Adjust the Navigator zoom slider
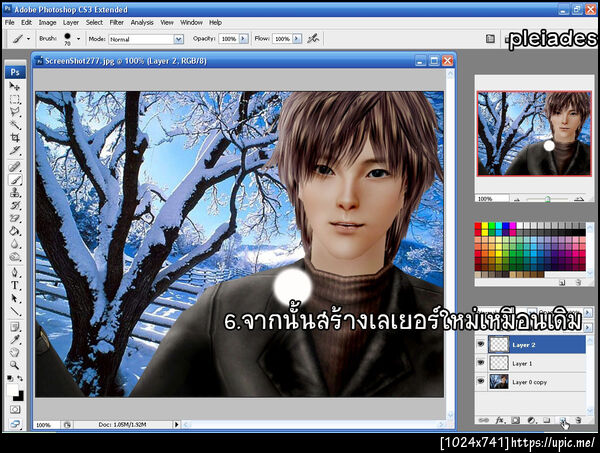The width and height of the screenshot is (600, 453). click(x=548, y=199)
